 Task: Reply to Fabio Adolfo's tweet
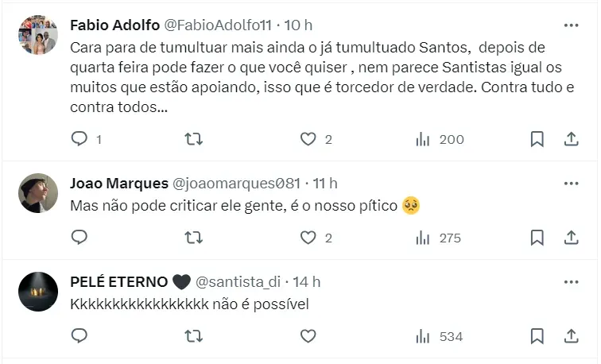pyautogui.click(x=79, y=139)
